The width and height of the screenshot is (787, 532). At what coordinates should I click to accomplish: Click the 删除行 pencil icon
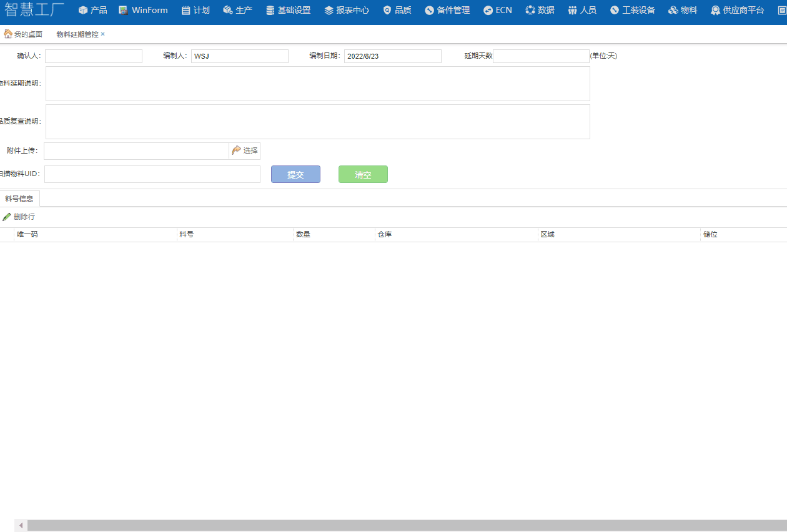7,217
